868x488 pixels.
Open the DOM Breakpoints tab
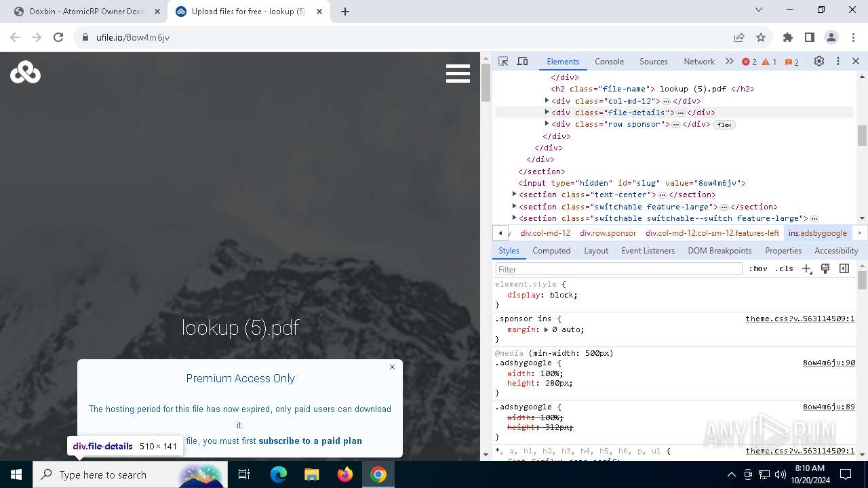tap(719, 251)
